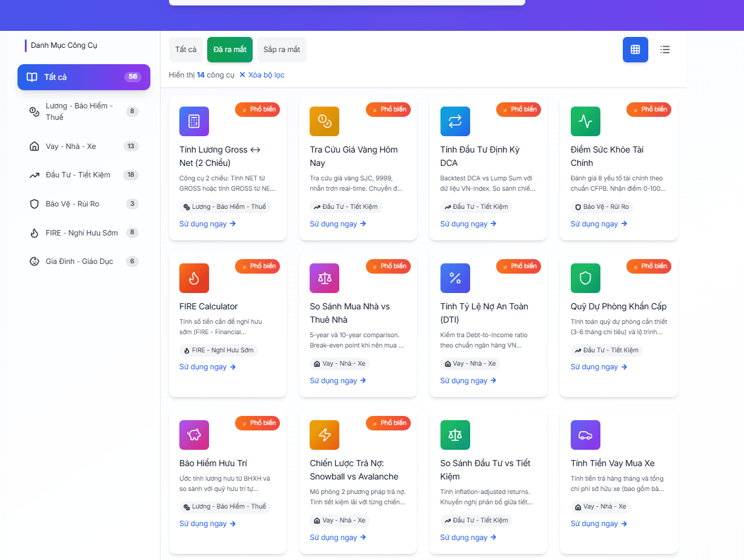Click the search field at the top
Image resolution: width=744 pixels, height=560 pixels.
pos(347,2)
